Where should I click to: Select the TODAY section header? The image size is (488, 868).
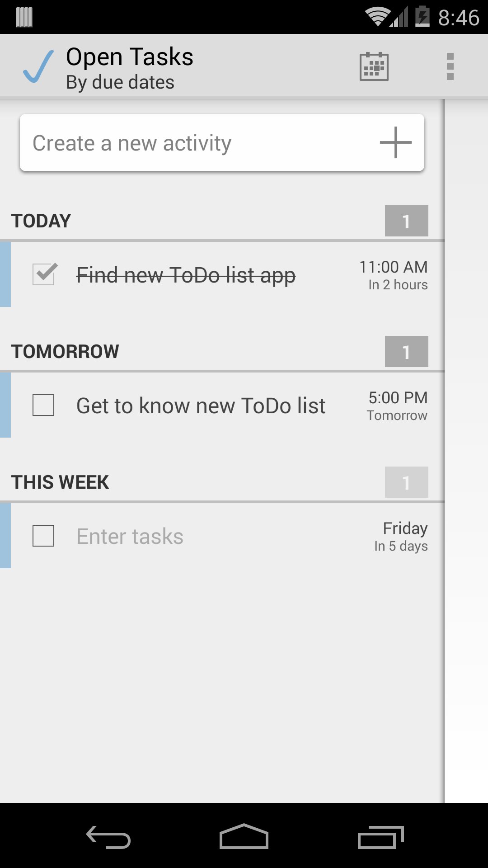click(x=41, y=221)
